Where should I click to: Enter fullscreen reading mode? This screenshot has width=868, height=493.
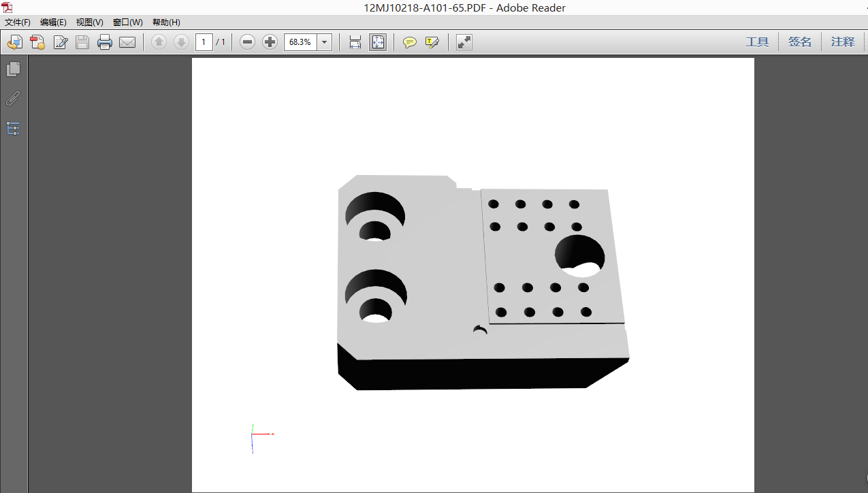[464, 42]
